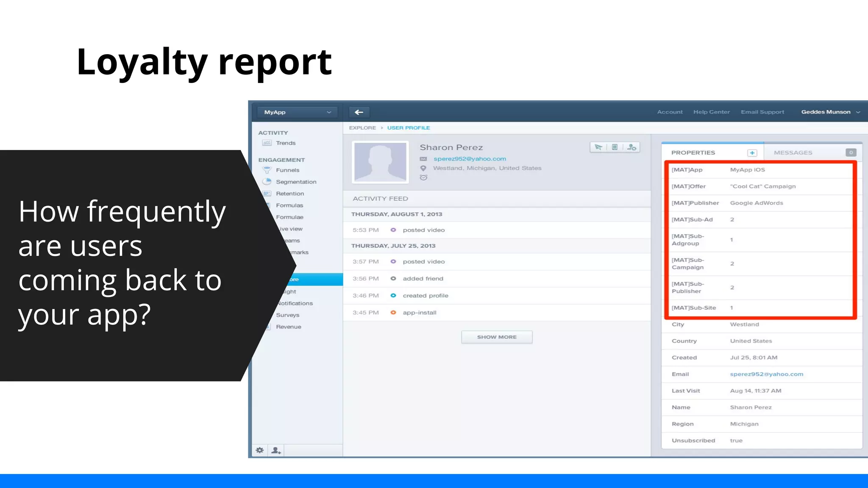
Task: Open Formulae in the sidebar
Action: 289,217
